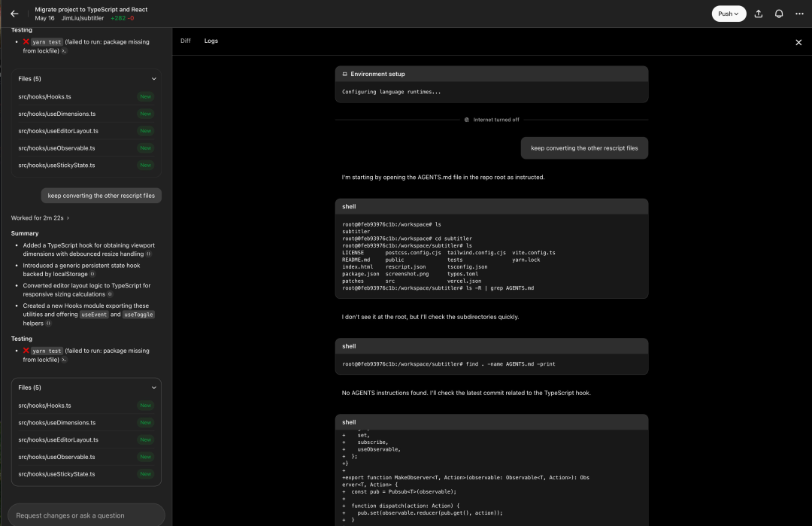Screen dimensions: 812x526
Task: Open the three-dot more options menu
Action: coord(799,14)
